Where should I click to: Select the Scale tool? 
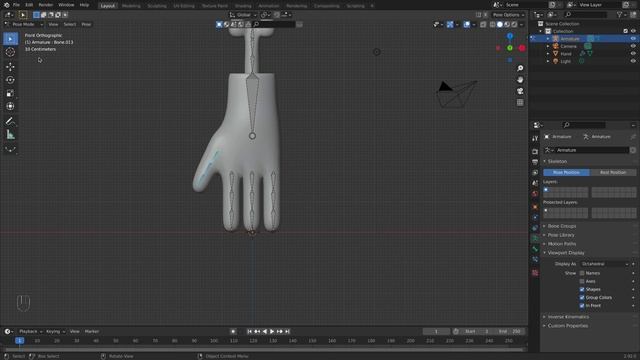[11, 93]
